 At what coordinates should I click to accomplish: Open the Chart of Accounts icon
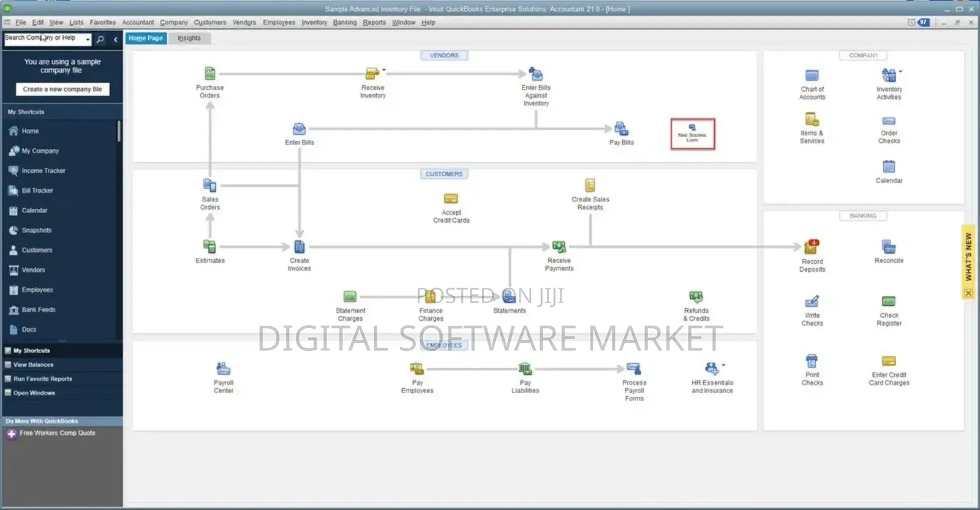812,75
